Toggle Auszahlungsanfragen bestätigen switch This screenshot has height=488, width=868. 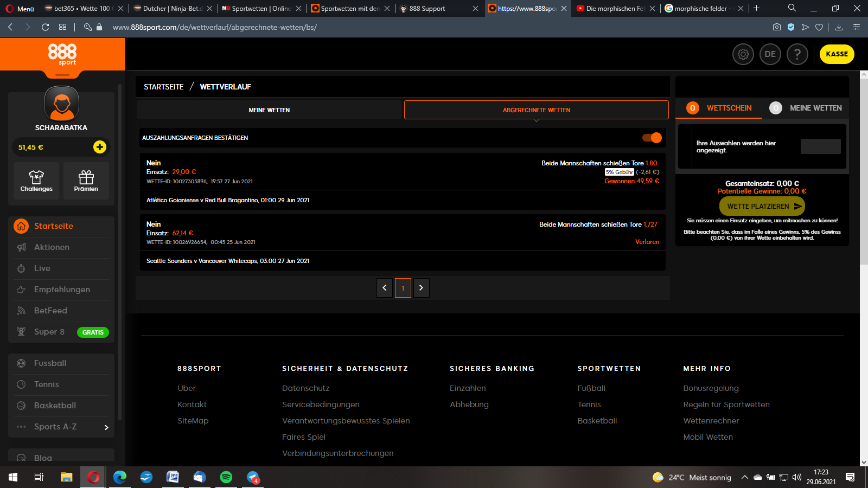pyautogui.click(x=652, y=138)
